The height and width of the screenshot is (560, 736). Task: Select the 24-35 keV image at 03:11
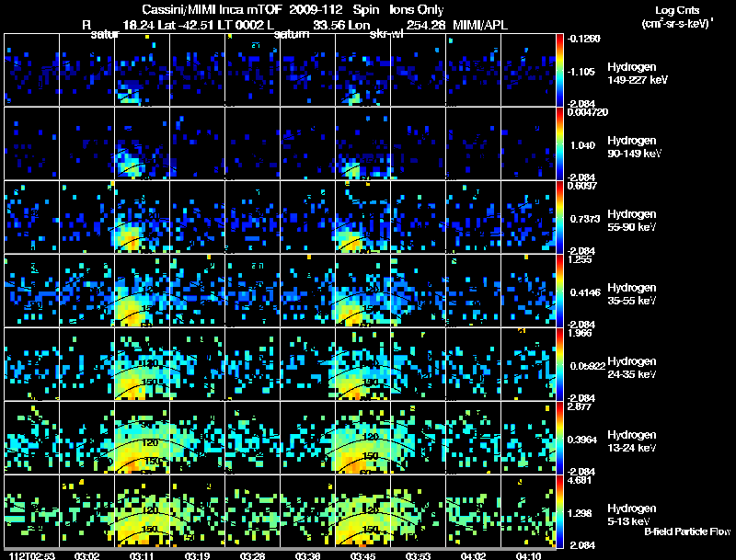pyautogui.click(x=143, y=364)
